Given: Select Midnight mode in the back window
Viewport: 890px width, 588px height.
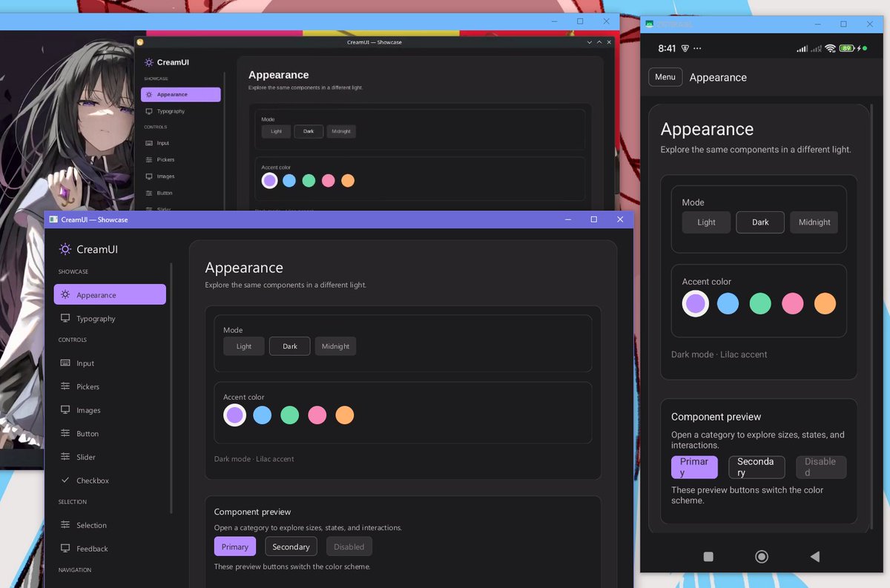Looking at the screenshot, I should click(x=341, y=131).
